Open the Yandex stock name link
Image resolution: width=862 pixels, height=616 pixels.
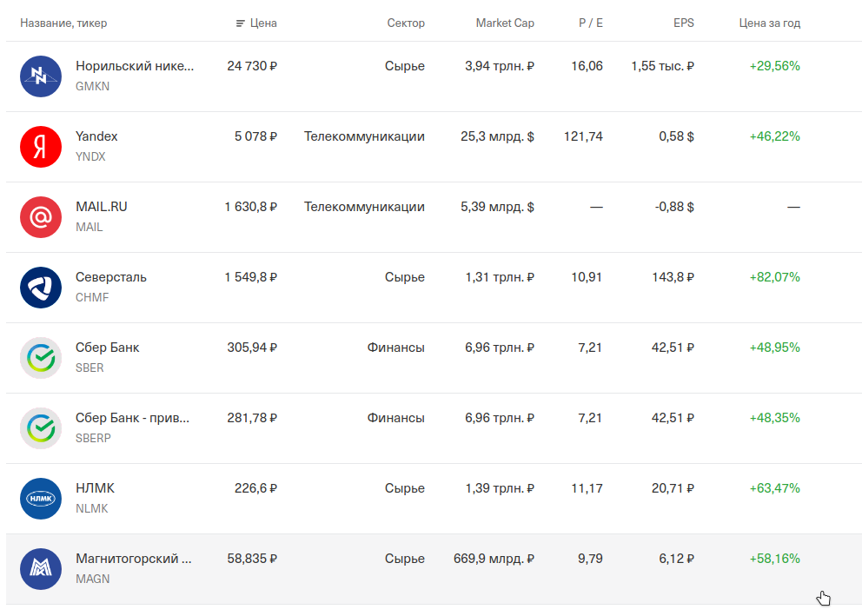pos(96,136)
